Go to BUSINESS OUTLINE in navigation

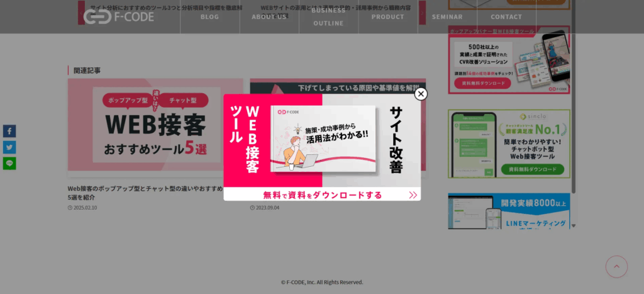[328, 17]
